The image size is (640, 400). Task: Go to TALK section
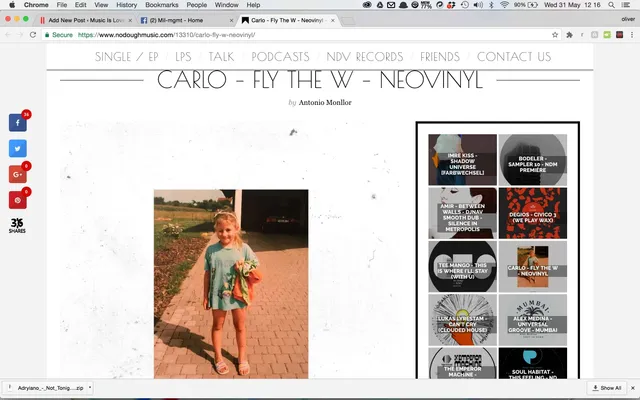click(221, 57)
